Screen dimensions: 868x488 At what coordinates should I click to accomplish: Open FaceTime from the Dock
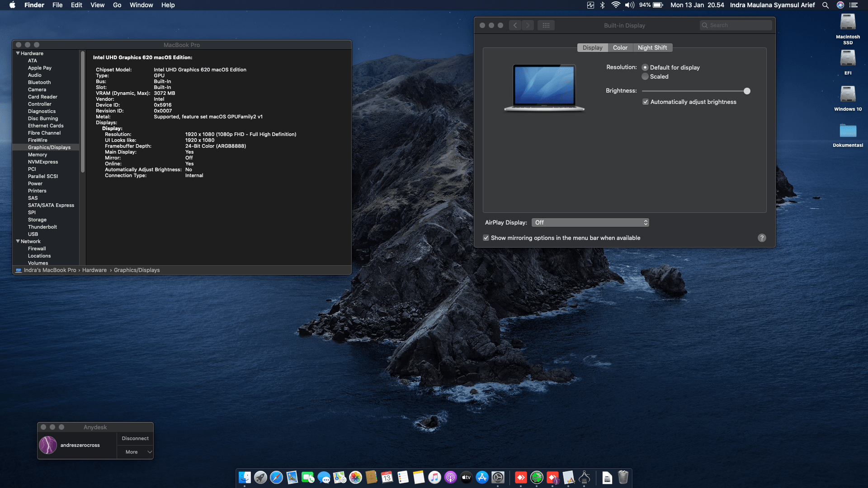point(308,477)
